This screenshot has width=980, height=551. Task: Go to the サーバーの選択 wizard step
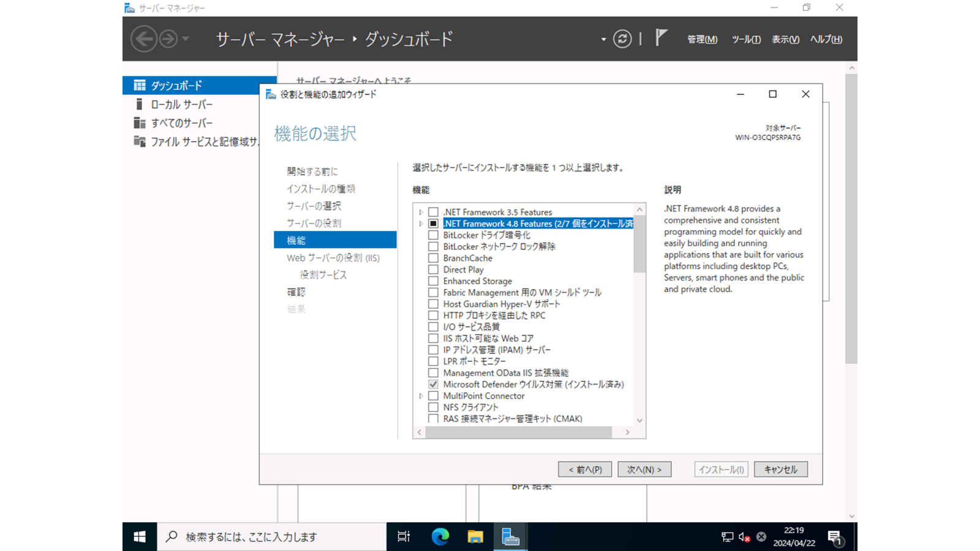point(314,206)
